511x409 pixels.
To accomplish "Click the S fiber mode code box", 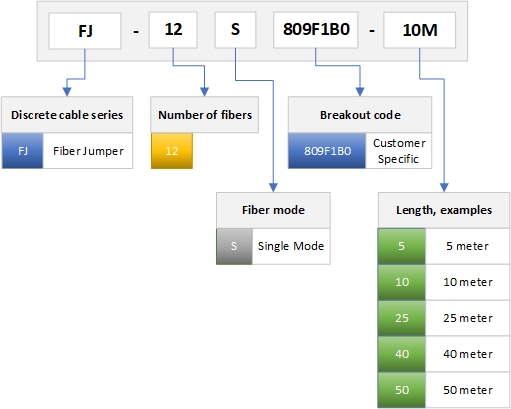I will coord(235,30).
